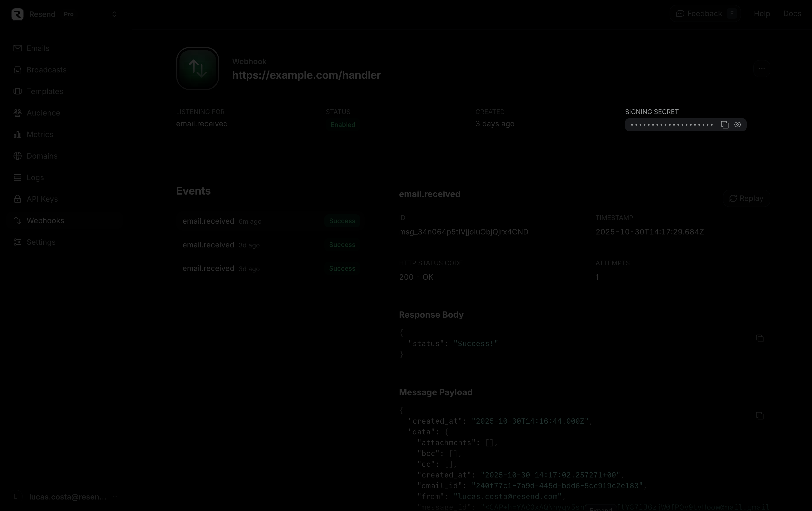
Task: Open the Docs link
Action: click(792, 14)
